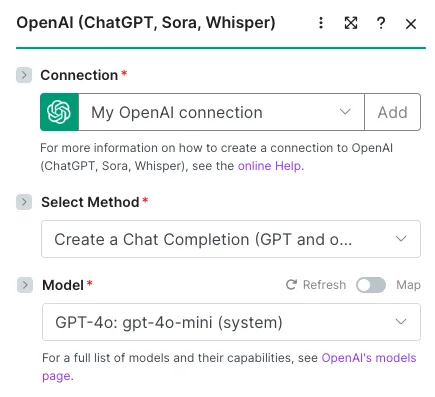Click the connection dropdown arrow
Image resolution: width=435 pixels, height=397 pixels.
(345, 111)
